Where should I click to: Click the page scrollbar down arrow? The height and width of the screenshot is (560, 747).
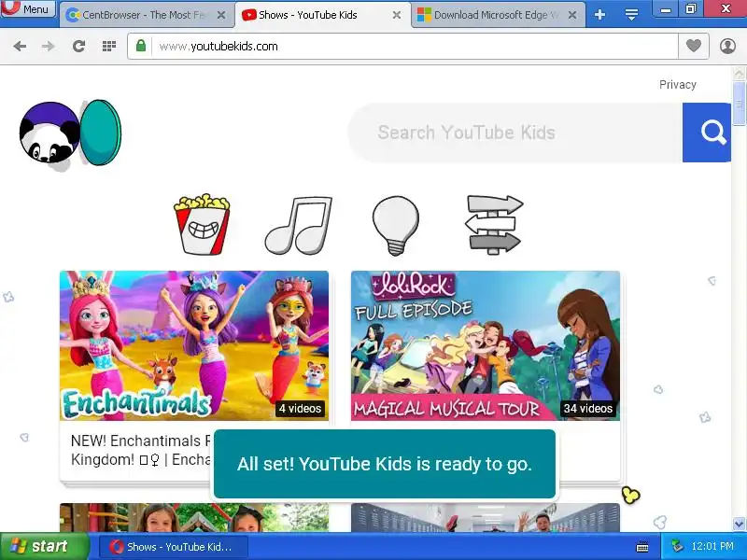click(739, 525)
